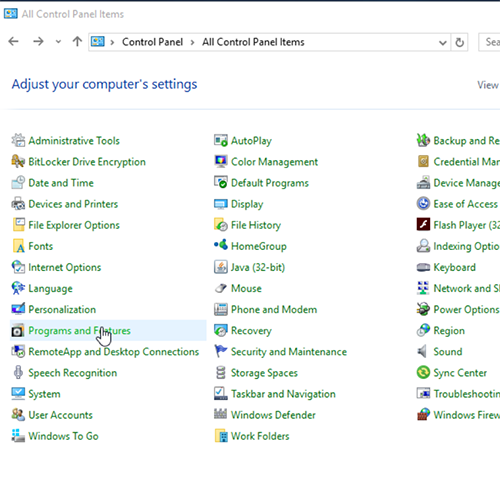Open the Language icon

click(18, 288)
